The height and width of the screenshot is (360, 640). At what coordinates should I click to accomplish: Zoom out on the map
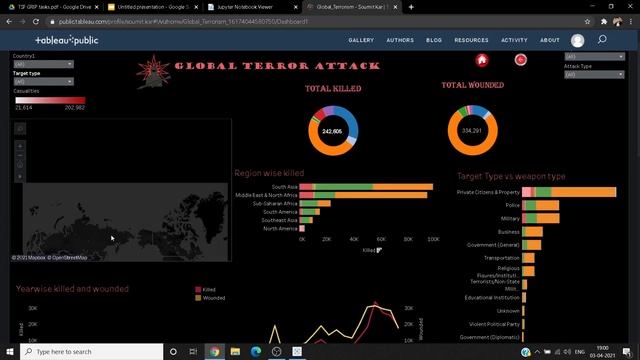20,156
